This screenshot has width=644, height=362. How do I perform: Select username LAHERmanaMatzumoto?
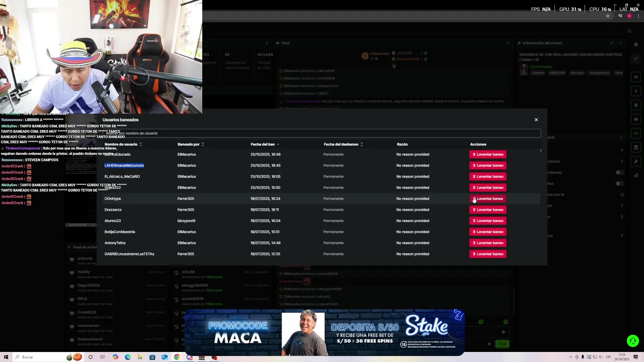(124, 165)
